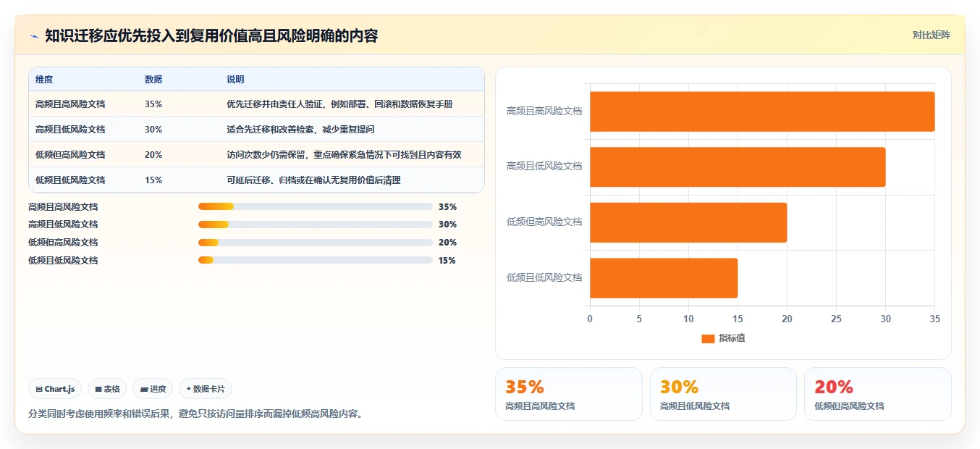
Task: Click the 低频但高风险文档 progress bar
Action: [315, 243]
